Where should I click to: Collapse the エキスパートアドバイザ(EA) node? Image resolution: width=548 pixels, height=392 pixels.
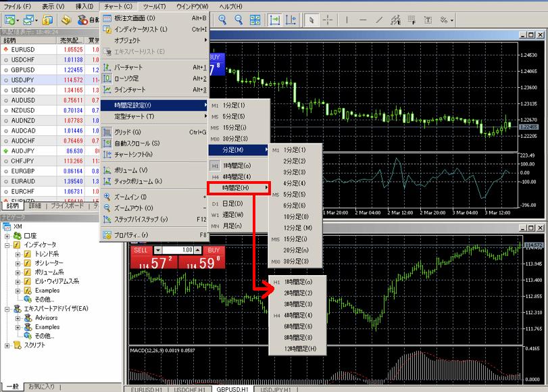[x=7, y=309]
